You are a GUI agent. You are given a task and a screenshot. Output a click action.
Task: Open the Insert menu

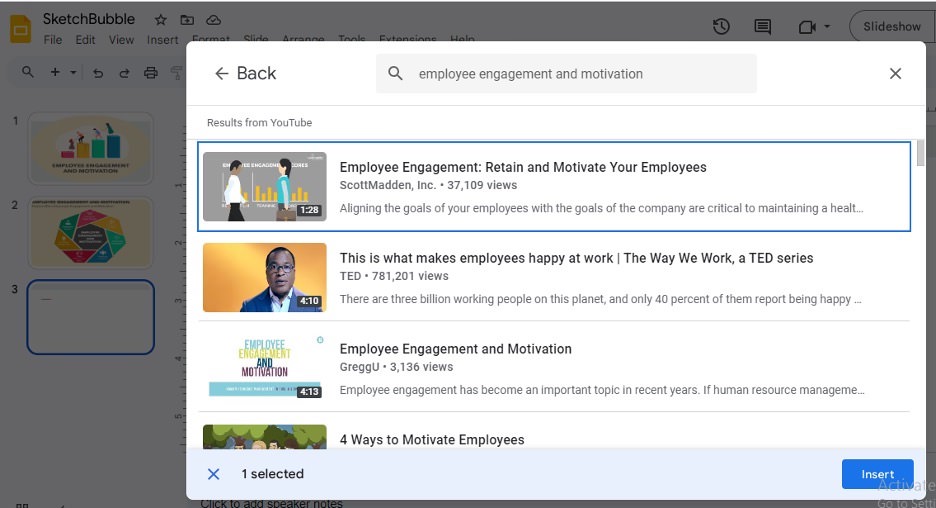[x=162, y=39]
